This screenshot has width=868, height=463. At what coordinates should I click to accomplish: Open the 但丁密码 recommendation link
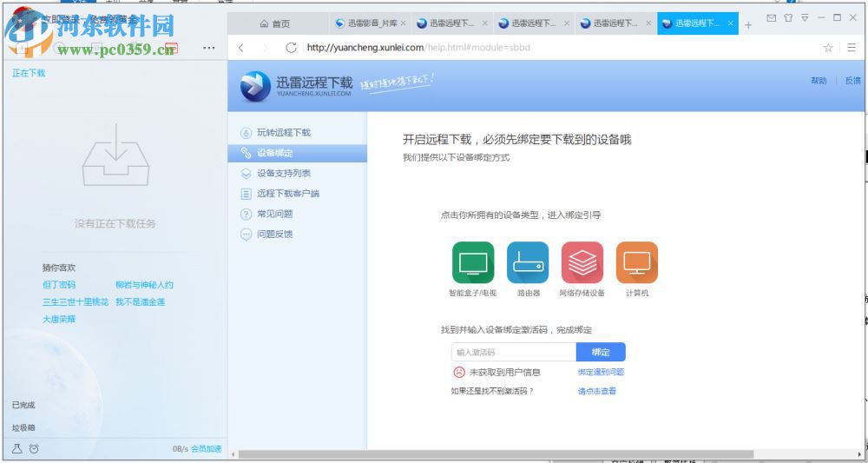pos(59,285)
